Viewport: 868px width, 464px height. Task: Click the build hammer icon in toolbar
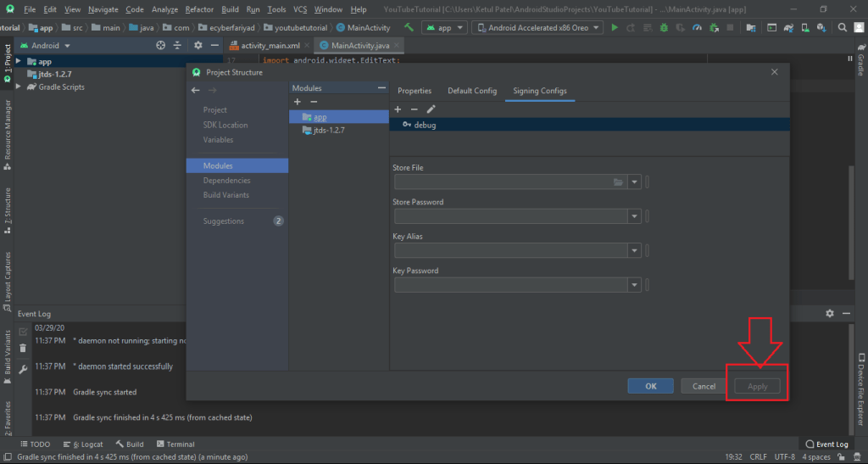pos(409,27)
